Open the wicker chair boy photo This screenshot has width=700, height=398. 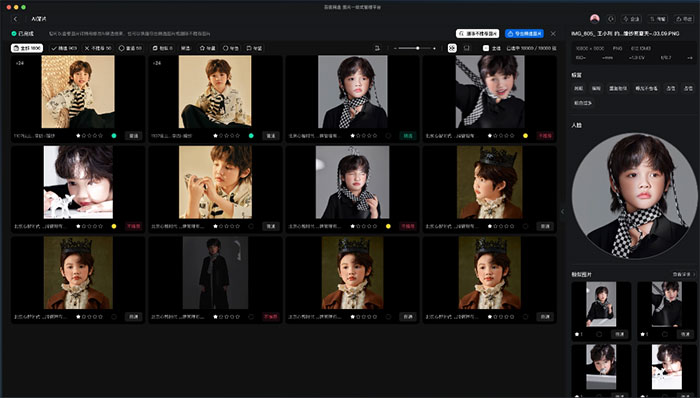[78, 91]
